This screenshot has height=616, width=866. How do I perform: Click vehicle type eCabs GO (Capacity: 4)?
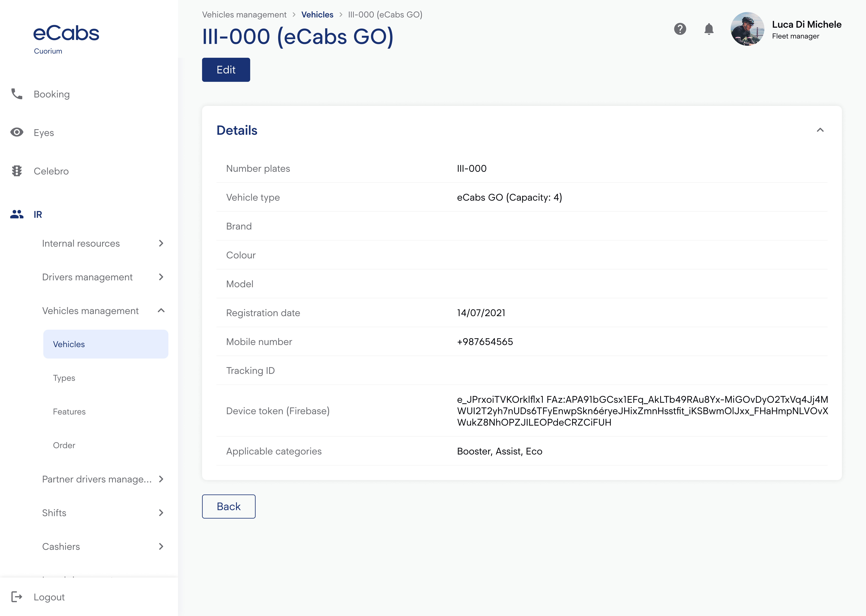pos(510,198)
